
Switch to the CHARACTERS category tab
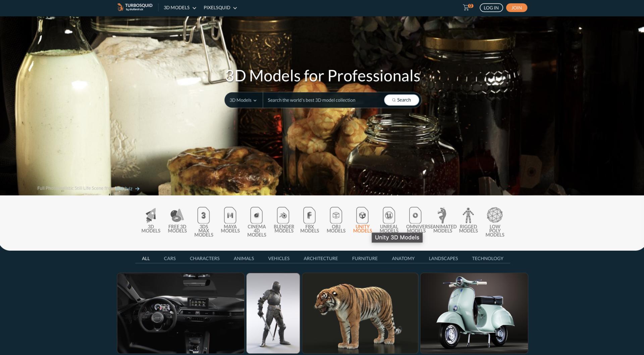click(x=205, y=258)
